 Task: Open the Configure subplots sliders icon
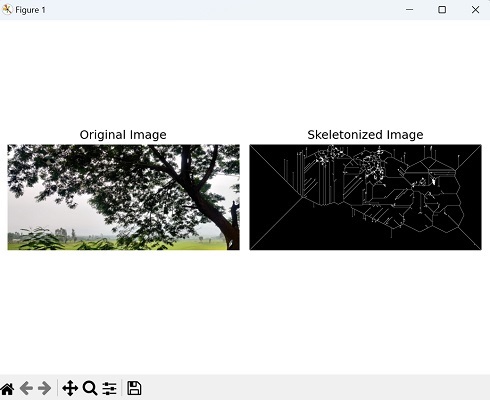pyautogui.click(x=109, y=388)
